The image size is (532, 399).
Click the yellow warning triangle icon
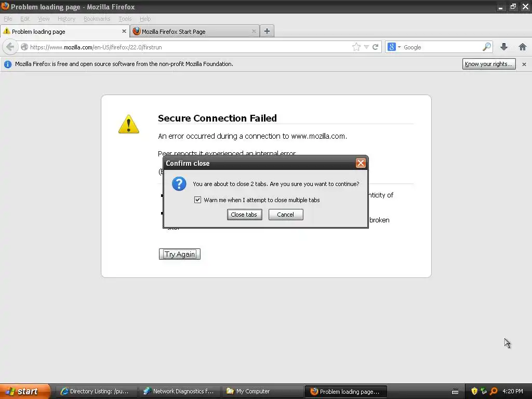[129, 124]
